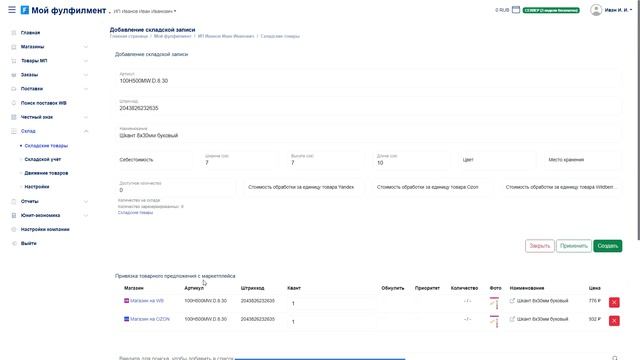Open Поиск поставок WB menu item
This screenshot has width=640, height=360.
[x=44, y=103]
